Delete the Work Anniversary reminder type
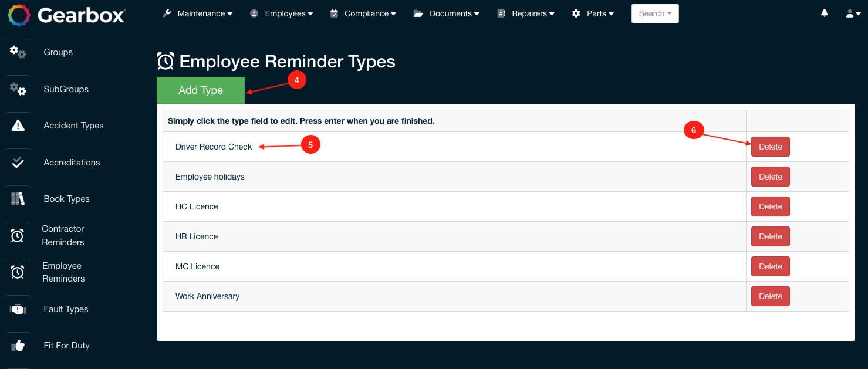This screenshot has height=369, width=868. (770, 296)
